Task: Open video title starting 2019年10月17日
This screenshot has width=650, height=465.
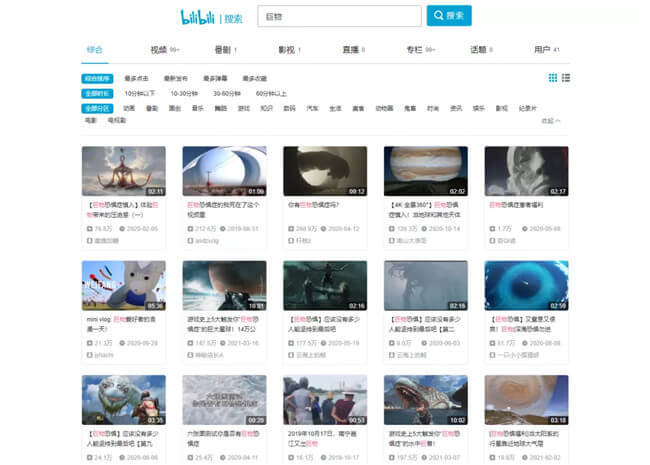Action: [322, 438]
